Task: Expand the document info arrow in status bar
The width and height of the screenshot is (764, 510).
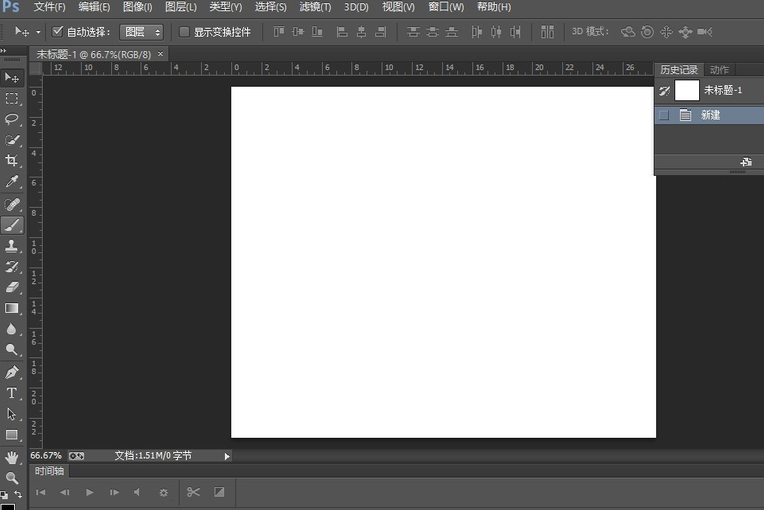Action: pyautogui.click(x=227, y=456)
